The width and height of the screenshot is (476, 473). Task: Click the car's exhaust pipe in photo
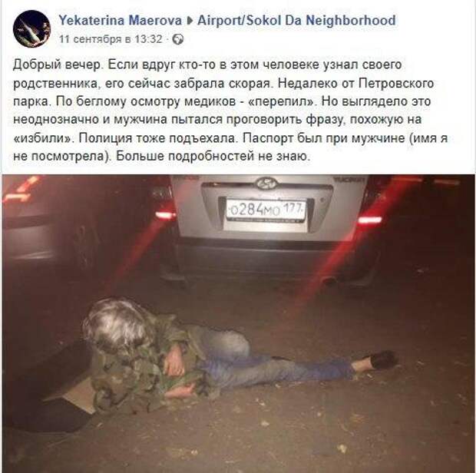click(331, 282)
